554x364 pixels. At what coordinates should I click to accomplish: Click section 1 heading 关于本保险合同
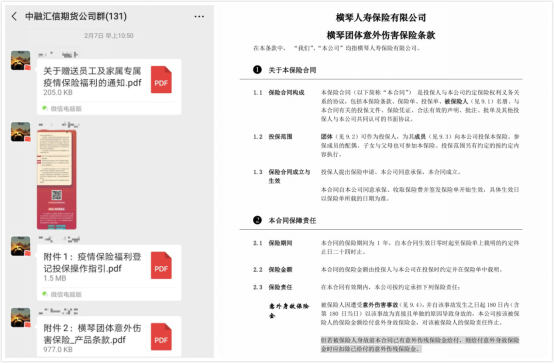(292, 70)
